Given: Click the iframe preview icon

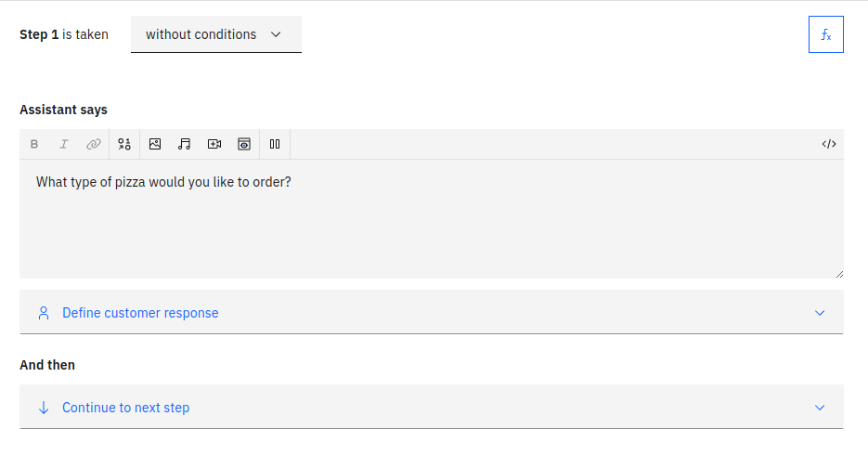Looking at the screenshot, I should [x=244, y=144].
